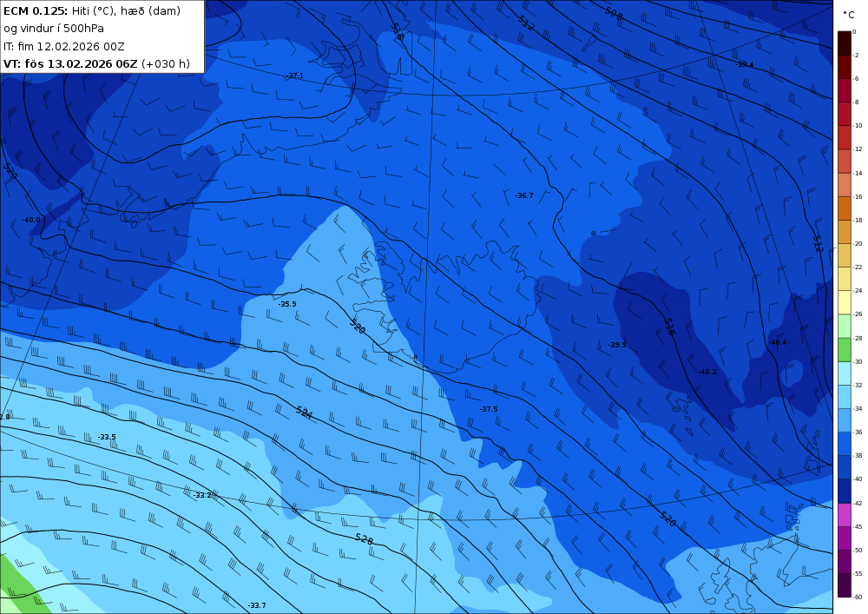The width and height of the screenshot is (868, 614).
Task: Click the circled dot location marker on the map
Action: 594,234
